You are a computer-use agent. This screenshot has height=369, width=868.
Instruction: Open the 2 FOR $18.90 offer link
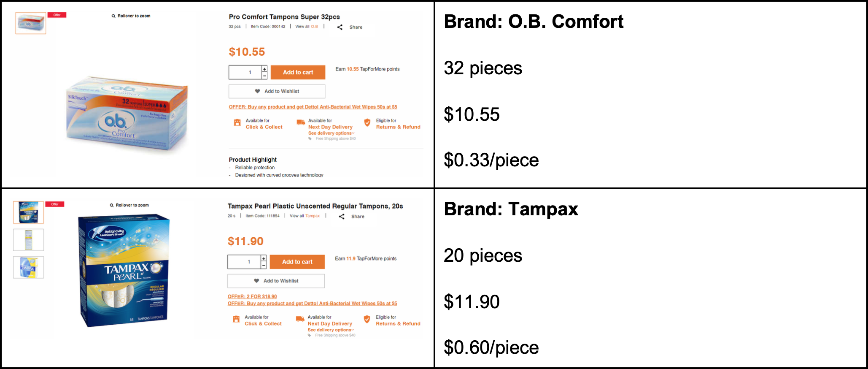pos(252,296)
